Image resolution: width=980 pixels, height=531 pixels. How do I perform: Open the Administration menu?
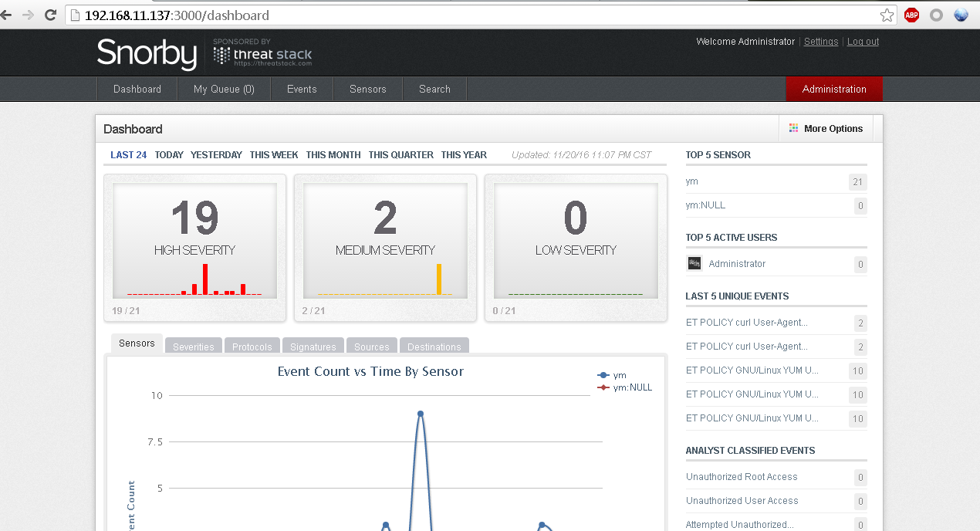(x=833, y=90)
